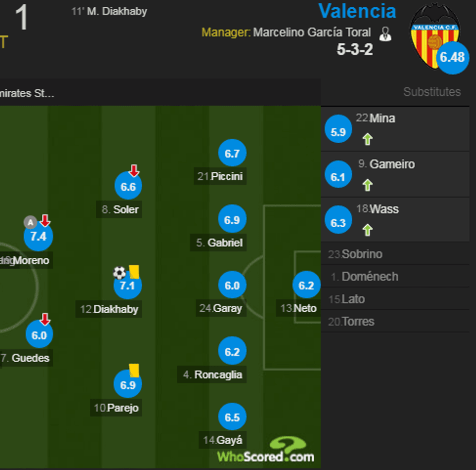Click the WhoScored.com logo
Screen dimensions: 476x470
coord(266,451)
